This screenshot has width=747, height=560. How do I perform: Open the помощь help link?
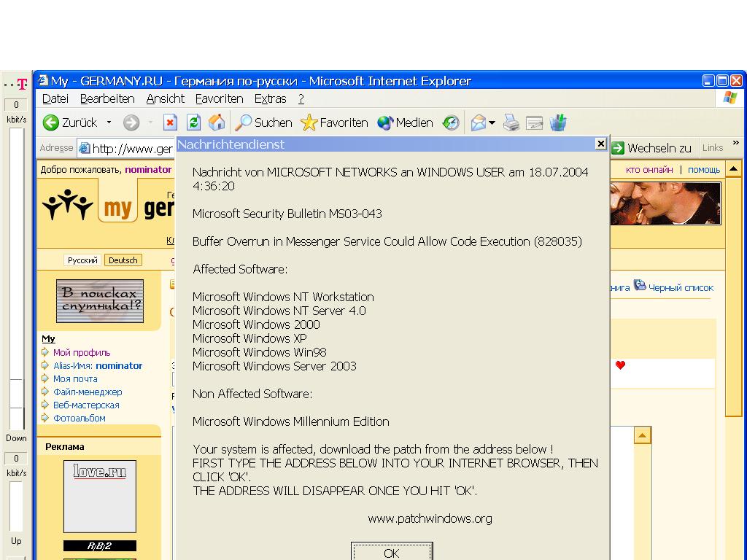point(704,169)
